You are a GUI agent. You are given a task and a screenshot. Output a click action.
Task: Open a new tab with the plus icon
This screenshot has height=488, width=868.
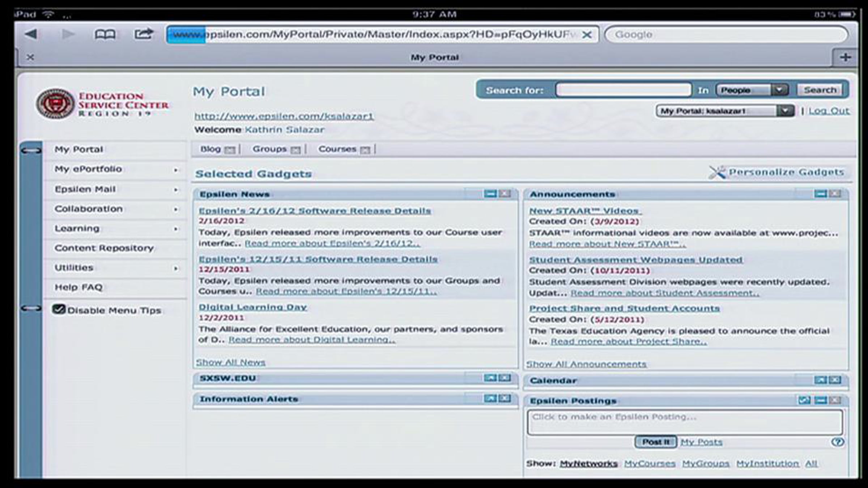point(845,57)
